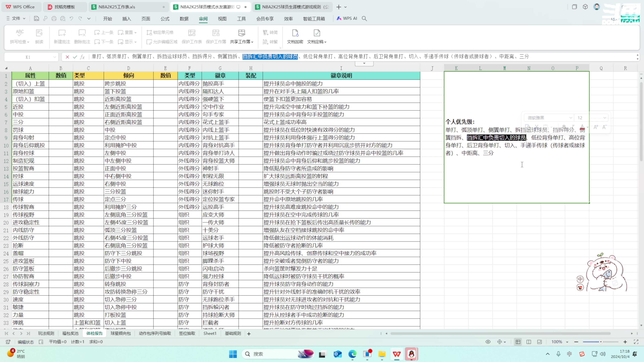Viewport: 644px width, 362px height.
Task: Collapse the formula bar expander
Action: tap(364, 64)
